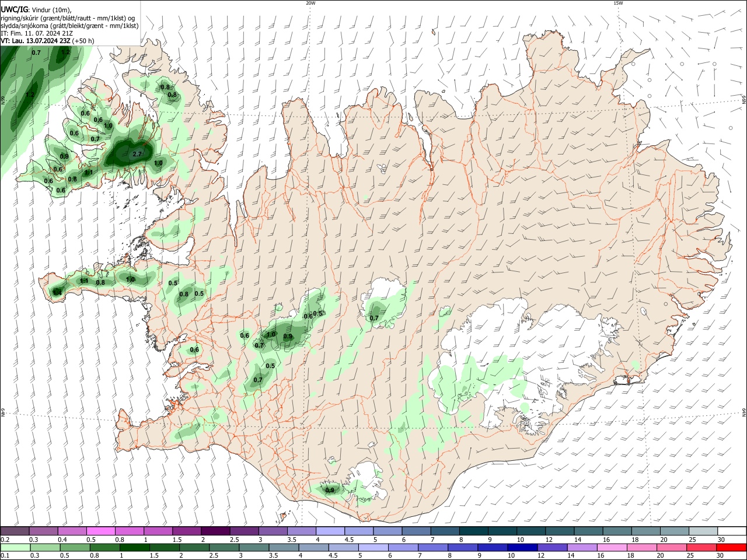
Task: Click the 'slydda/snjókoma' legend description line
Action: pos(69,26)
